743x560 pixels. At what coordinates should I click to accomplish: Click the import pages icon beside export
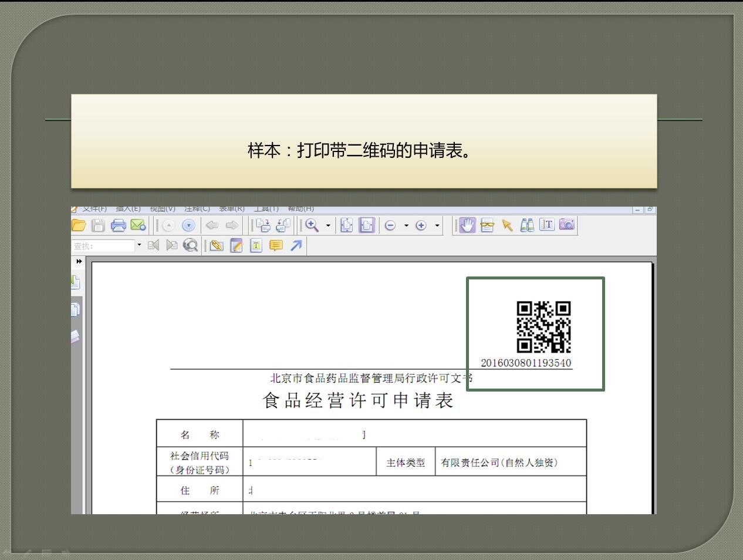(283, 225)
